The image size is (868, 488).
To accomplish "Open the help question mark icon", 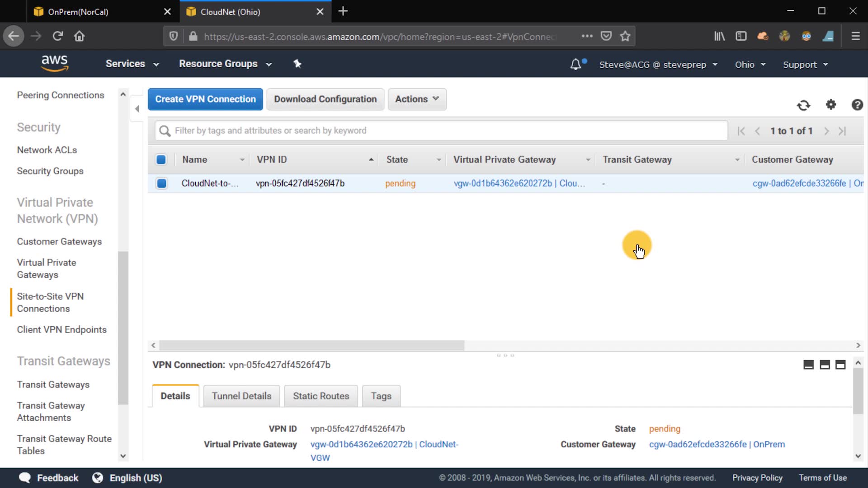I will coord(857,105).
